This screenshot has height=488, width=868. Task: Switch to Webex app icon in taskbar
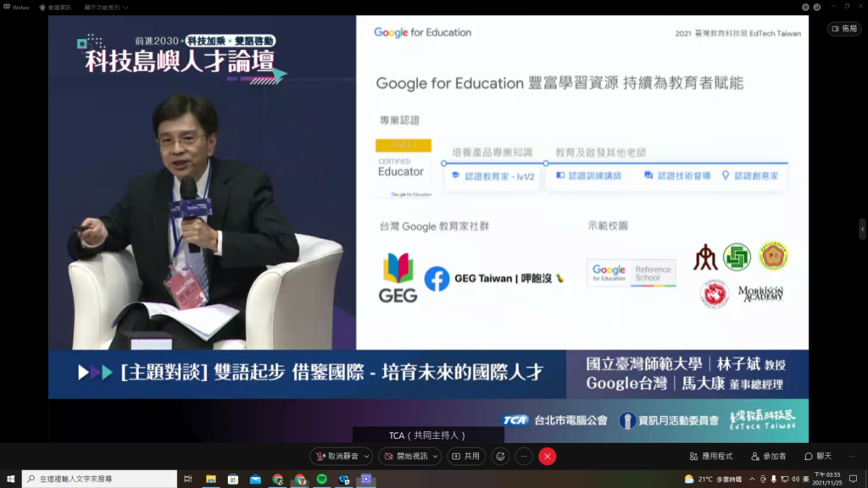pos(344,480)
